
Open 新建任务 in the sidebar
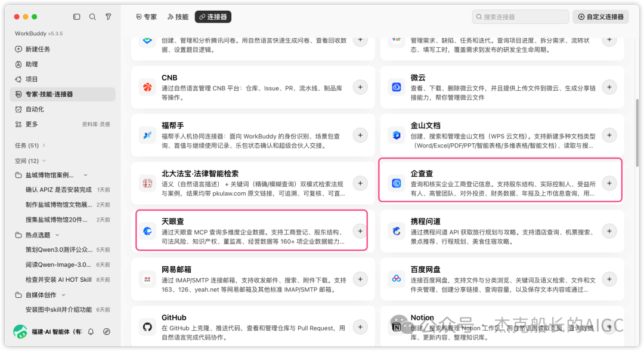[x=63, y=50]
